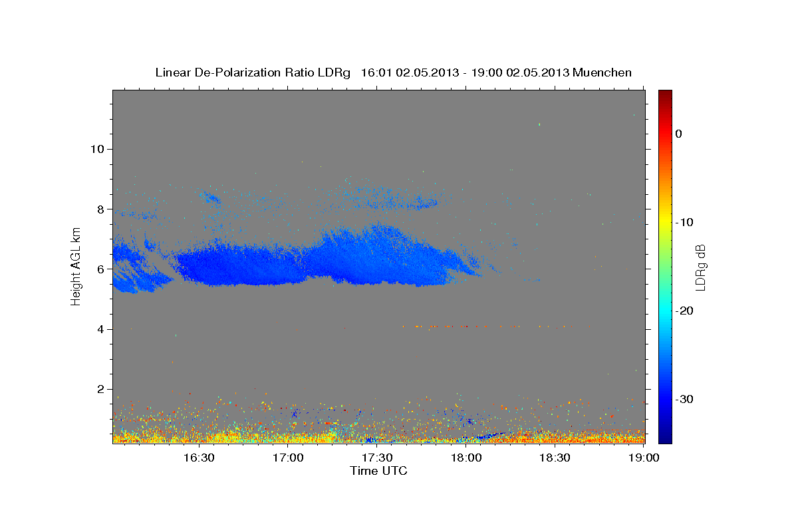The height and width of the screenshot is (532, 798).
Task: Click the "Time UTC" axis label
Action: point(378,471)
